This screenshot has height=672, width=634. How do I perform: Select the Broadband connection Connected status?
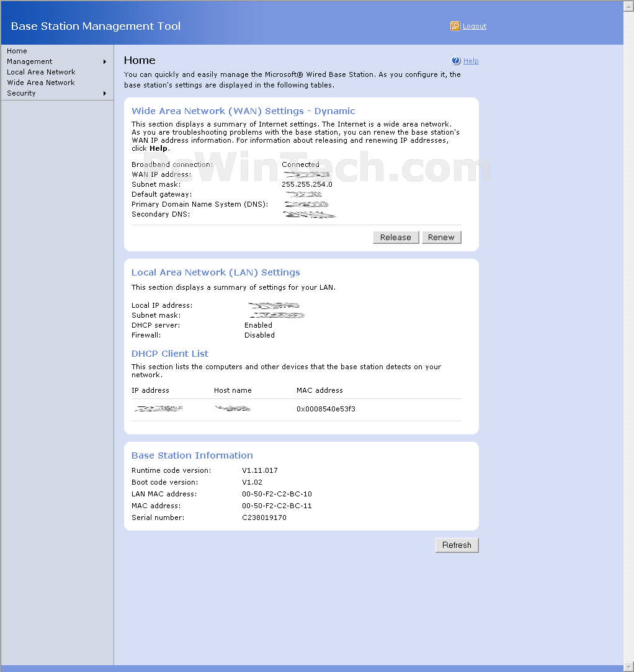300,164
